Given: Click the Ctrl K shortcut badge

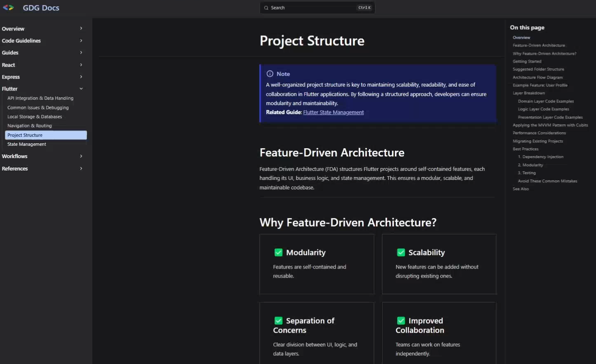Looking at the screenshot, I should [364, 8].
